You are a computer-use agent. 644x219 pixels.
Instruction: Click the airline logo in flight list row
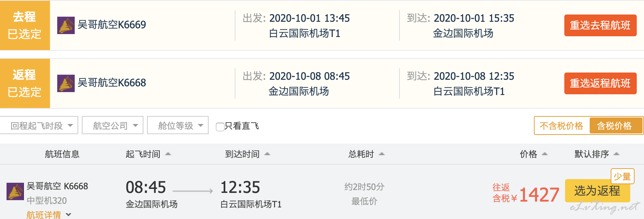click(15, 191)
